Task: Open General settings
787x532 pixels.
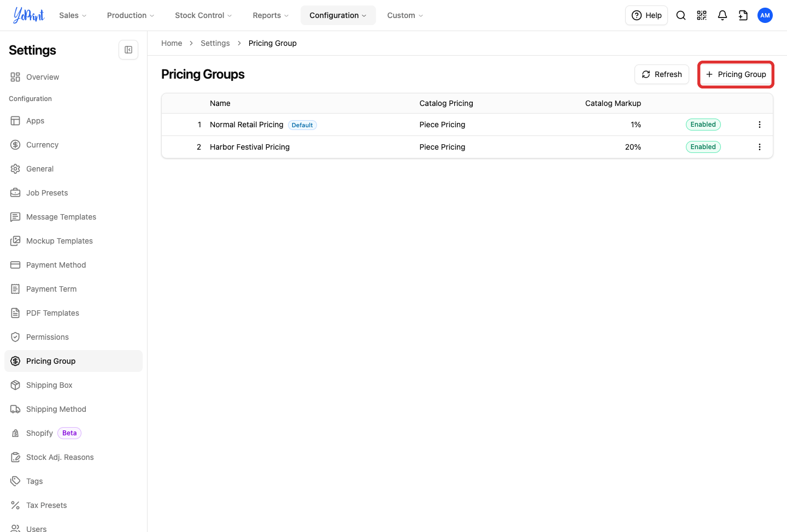Action: pos(73,169)
